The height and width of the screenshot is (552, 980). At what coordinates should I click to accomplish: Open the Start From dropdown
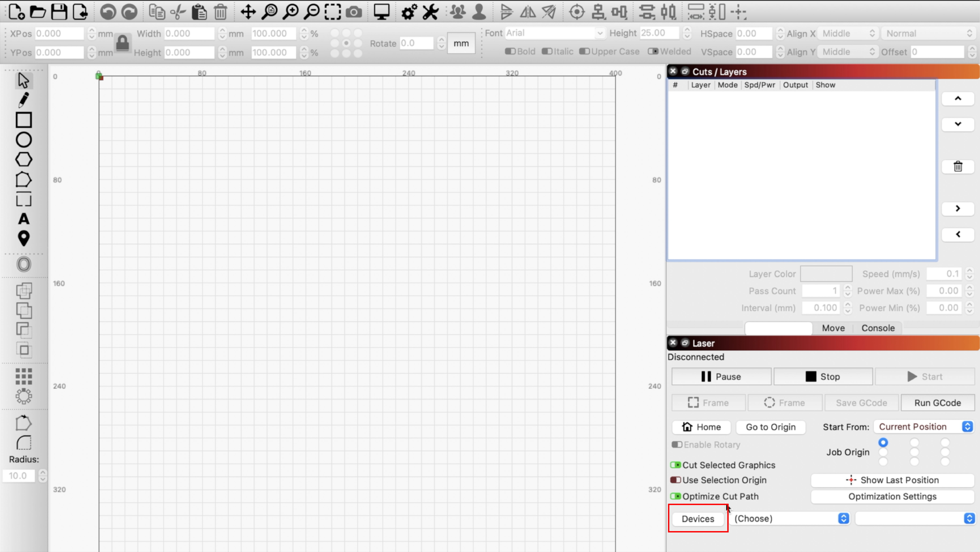[x=924, y=426]
